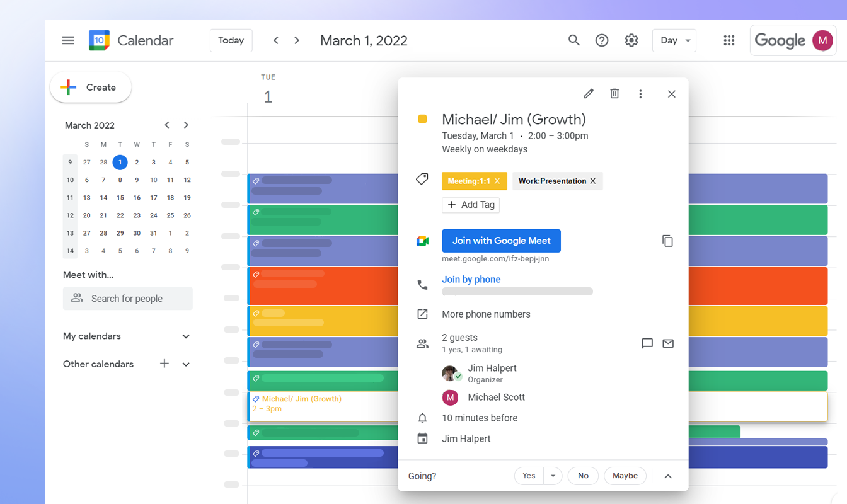This screenshot has width=847, height=504.
Task: Respond Maybe to the event
Action: pyautogui.click(x=625, y=476)
